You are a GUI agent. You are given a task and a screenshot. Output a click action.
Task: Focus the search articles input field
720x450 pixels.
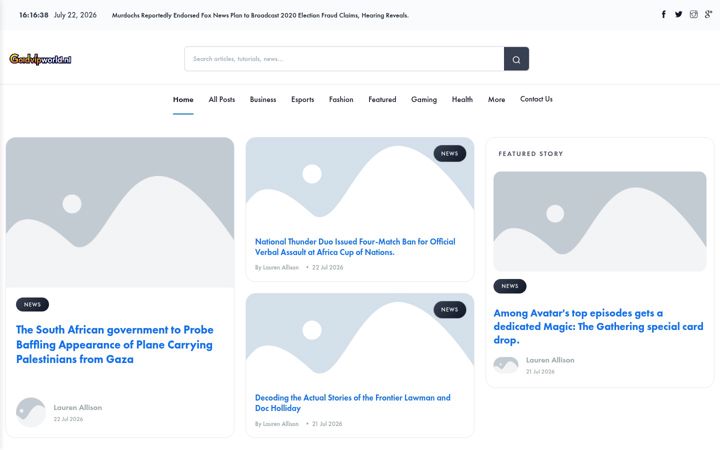[x=344, y=59]
